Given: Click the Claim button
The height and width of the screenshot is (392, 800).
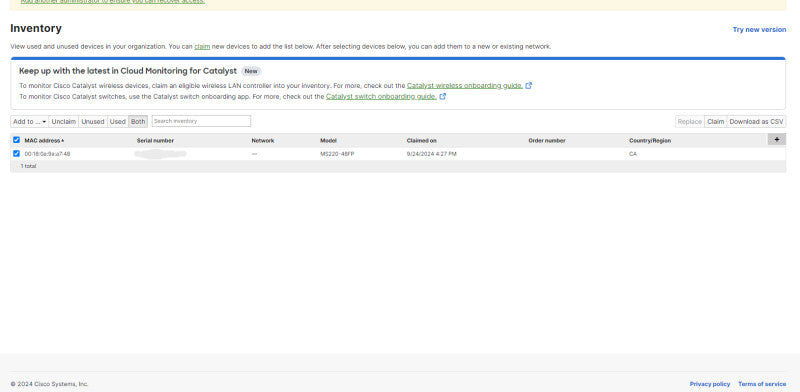Looking at the screenshot, I should point(715,121).
